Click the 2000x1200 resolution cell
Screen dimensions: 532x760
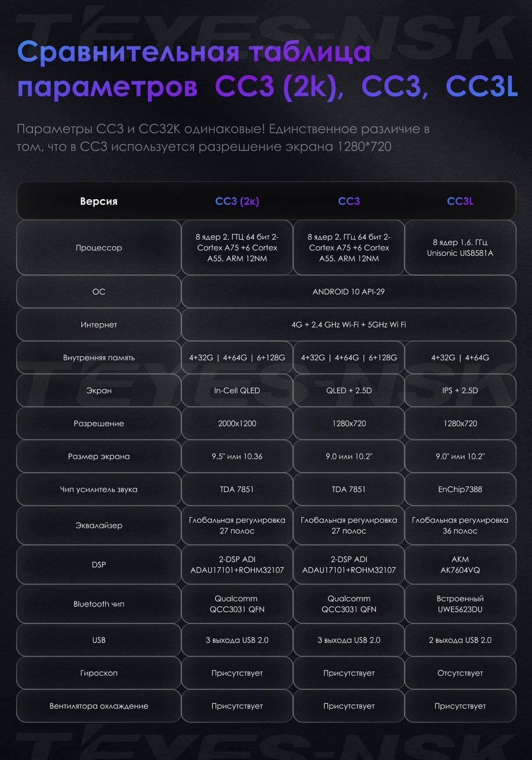coord(237,423)
